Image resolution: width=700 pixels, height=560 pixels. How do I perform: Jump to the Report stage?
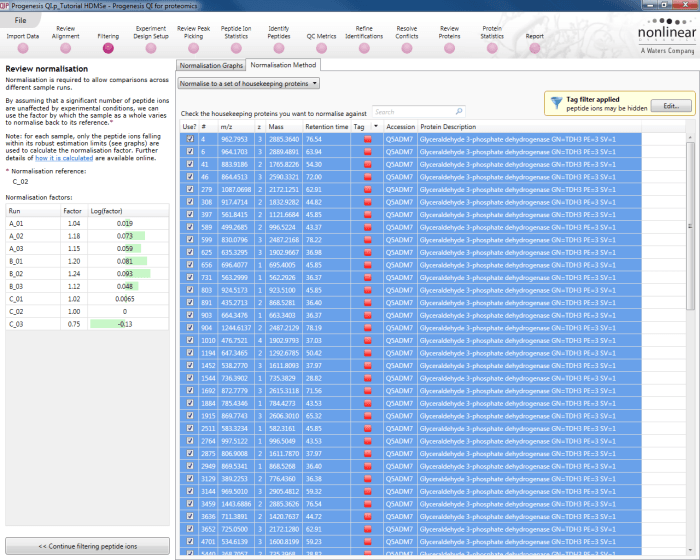click(535, 48)
